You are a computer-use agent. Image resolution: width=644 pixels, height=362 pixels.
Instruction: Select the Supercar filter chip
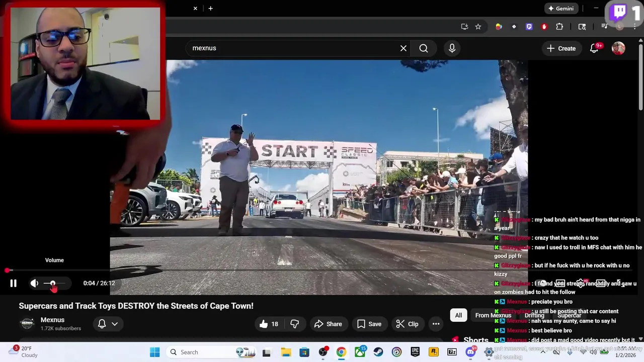(x=569, y=315)
